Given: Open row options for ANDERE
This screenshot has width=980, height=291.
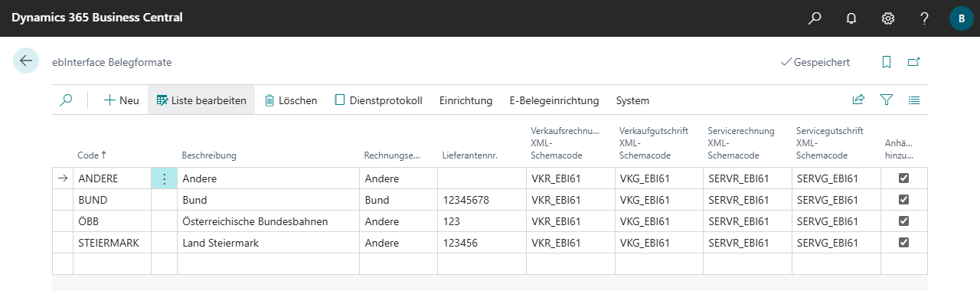Looking at the screenshot, I should point(164,178).
